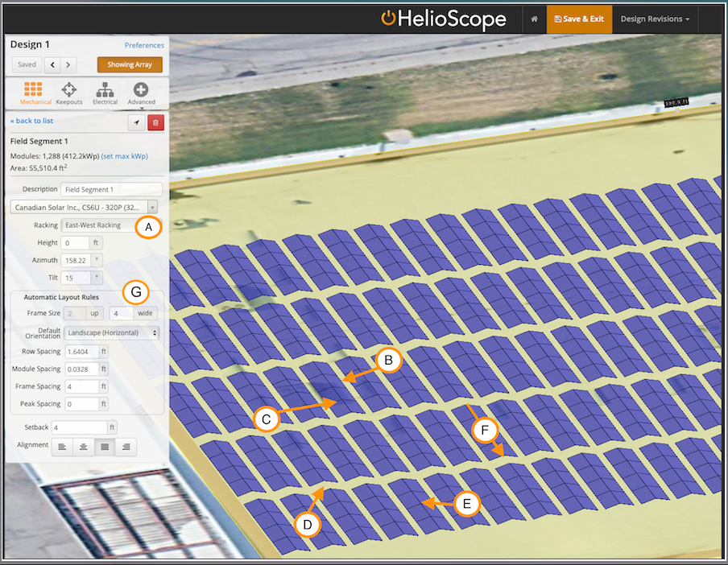The height and width of the screenshot is (565, 728).
Task: Click Field Segment 1 heading
Action: [39, 141]
